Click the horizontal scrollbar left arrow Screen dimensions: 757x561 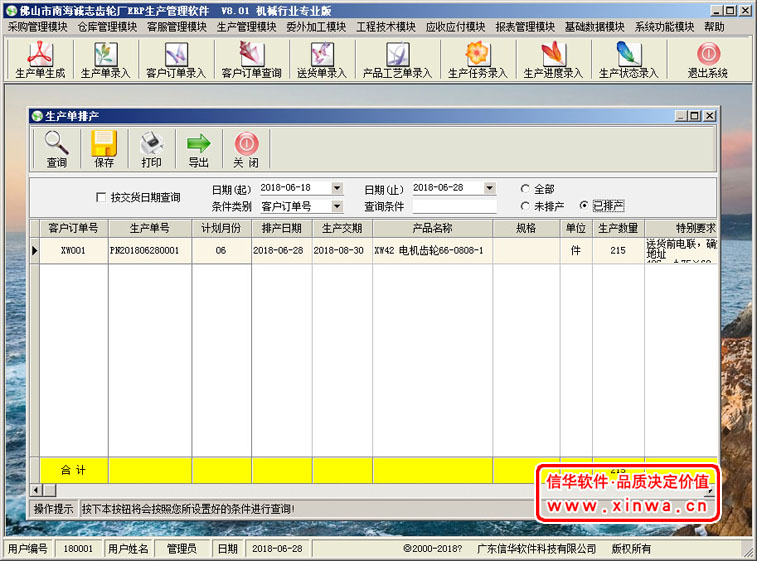click(x=36, y=491)
